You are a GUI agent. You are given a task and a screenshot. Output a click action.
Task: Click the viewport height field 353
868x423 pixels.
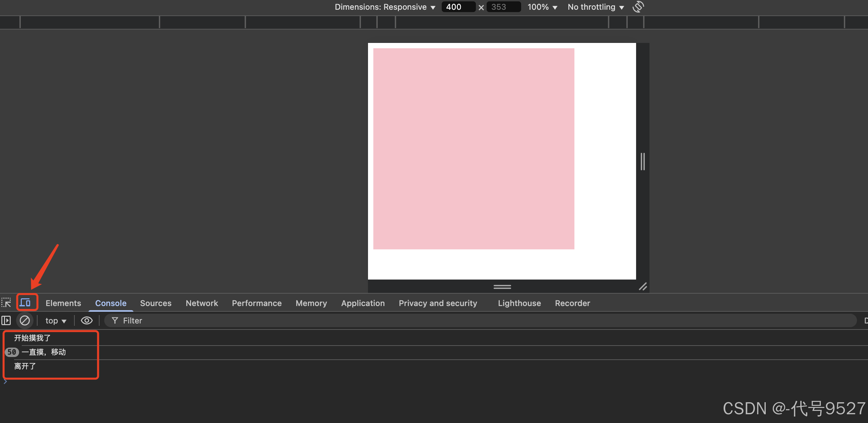[503, 7]
